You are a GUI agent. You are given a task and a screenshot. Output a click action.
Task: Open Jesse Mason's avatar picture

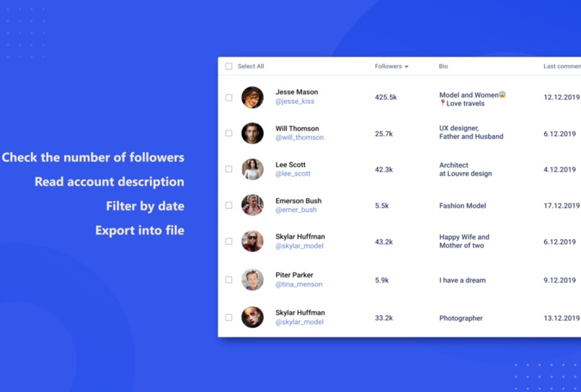252,97
